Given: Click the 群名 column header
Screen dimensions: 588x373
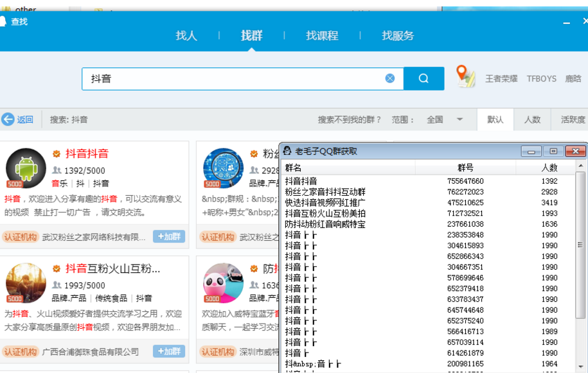Looking at the screenshot, I should click(348, 168).
